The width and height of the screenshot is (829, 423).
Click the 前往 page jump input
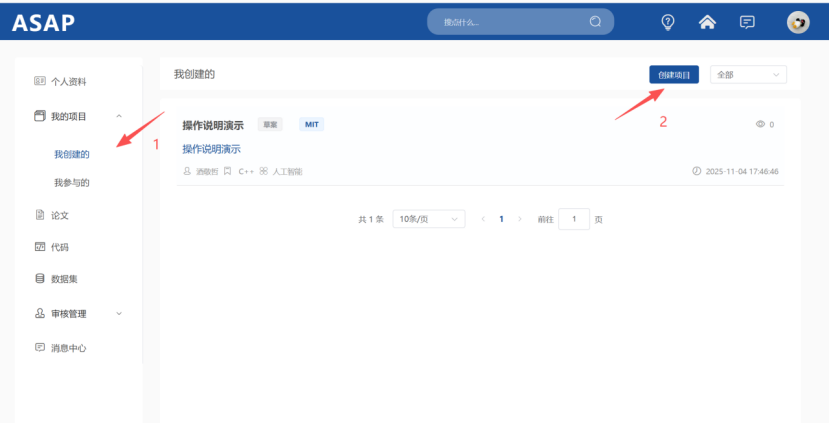pyautogui.click(x=574, y=219)
